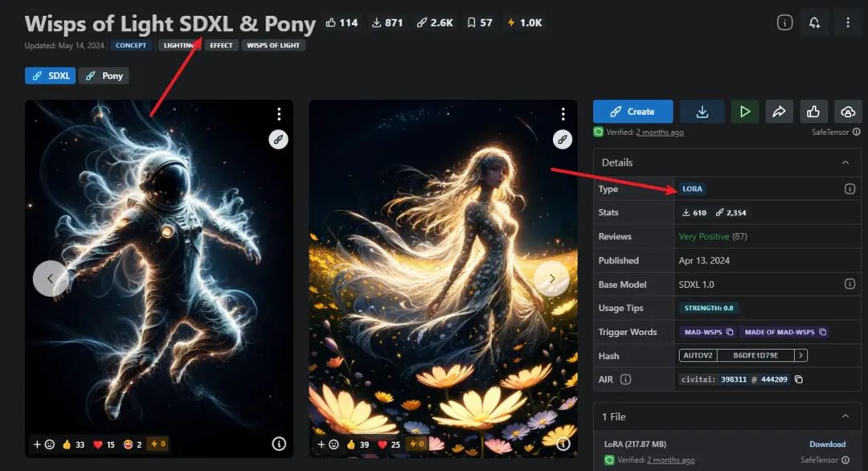Click thumbs-up reaction 39 on woman image
This screenshot has height=471, width=868.
pyautogui.click(x=358, y=444)
